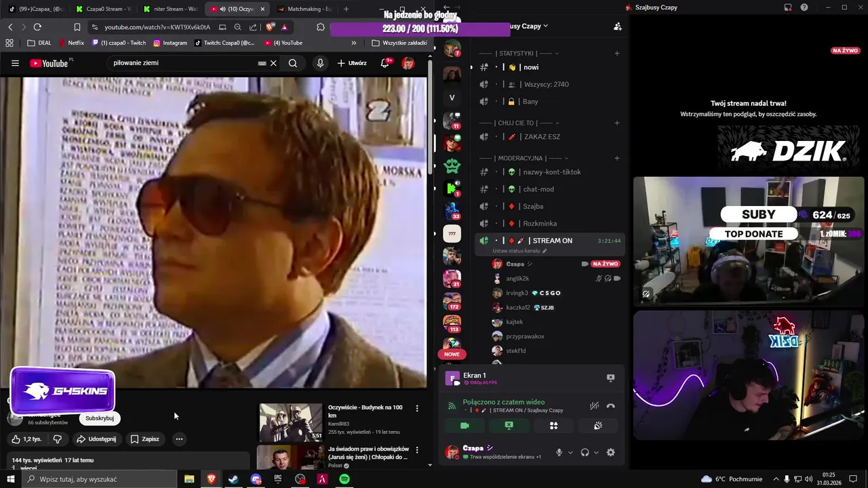Open the DEAL bookmarks folder

tap(39, 43)
